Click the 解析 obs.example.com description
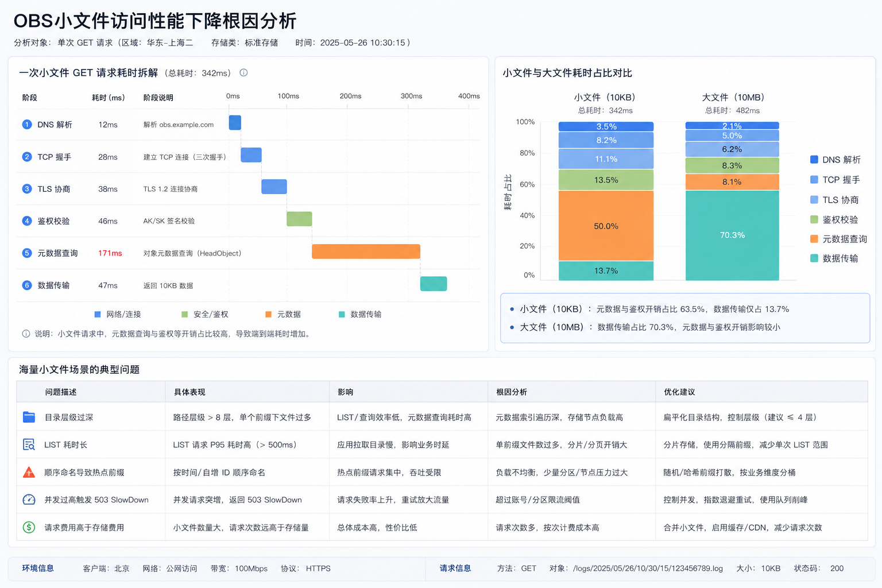Screen dimensions: 882x588 pos(179,125)
